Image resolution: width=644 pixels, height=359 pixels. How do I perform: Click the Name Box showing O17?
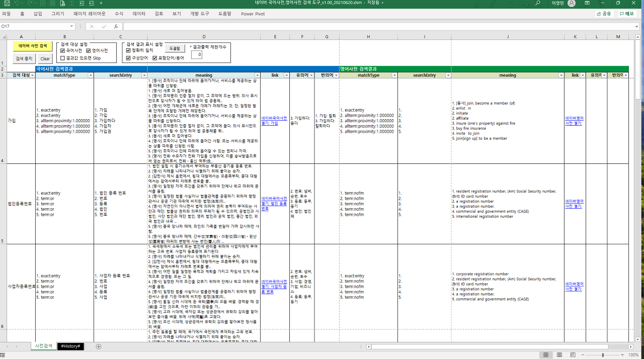[34, 26]
